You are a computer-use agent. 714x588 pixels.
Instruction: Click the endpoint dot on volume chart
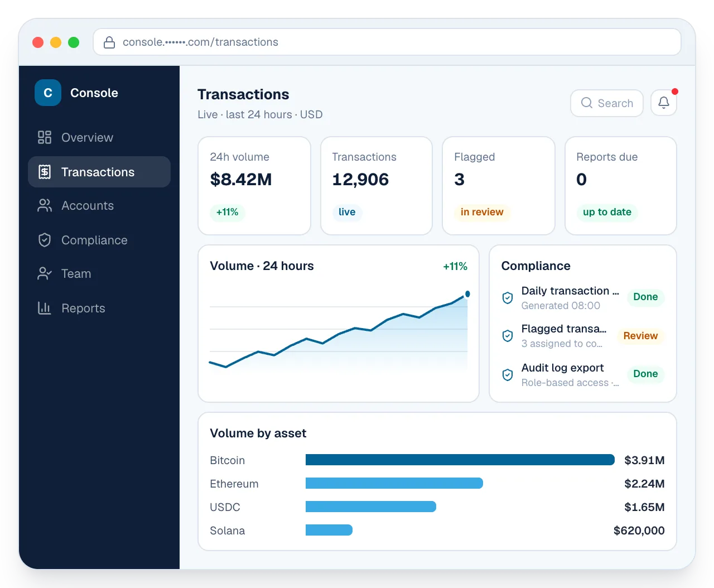(467, 294)
